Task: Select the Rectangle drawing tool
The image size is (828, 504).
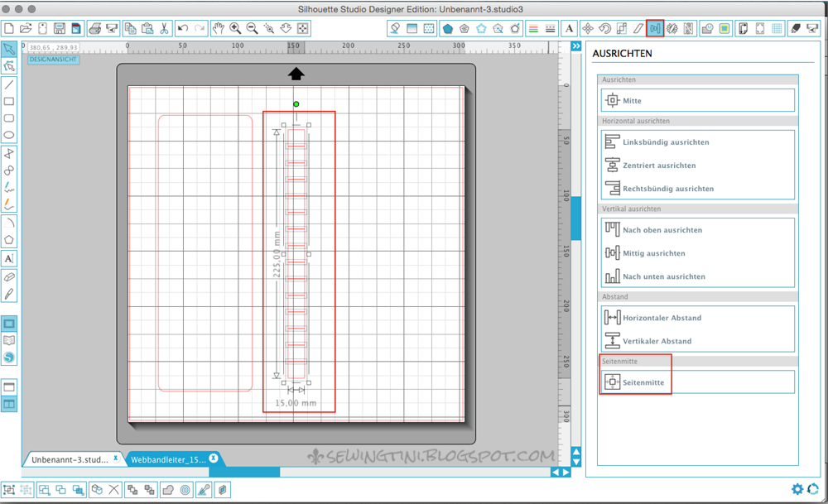Action: coord(9,101)
